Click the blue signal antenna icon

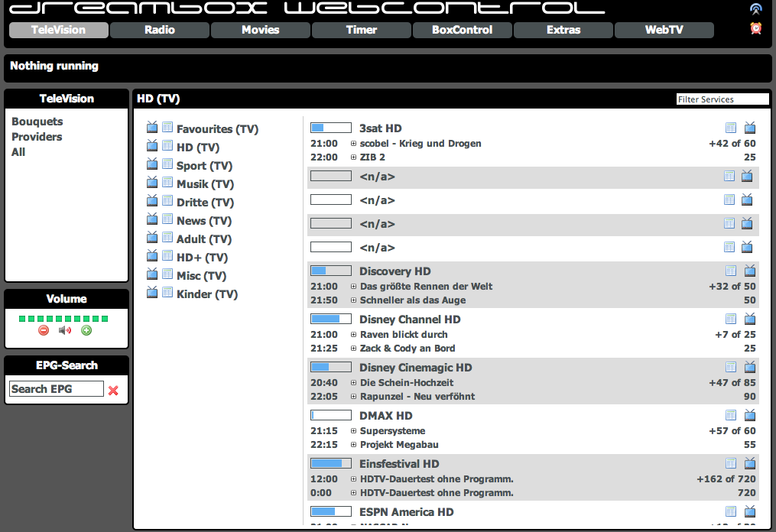click(x=755, y=9)
